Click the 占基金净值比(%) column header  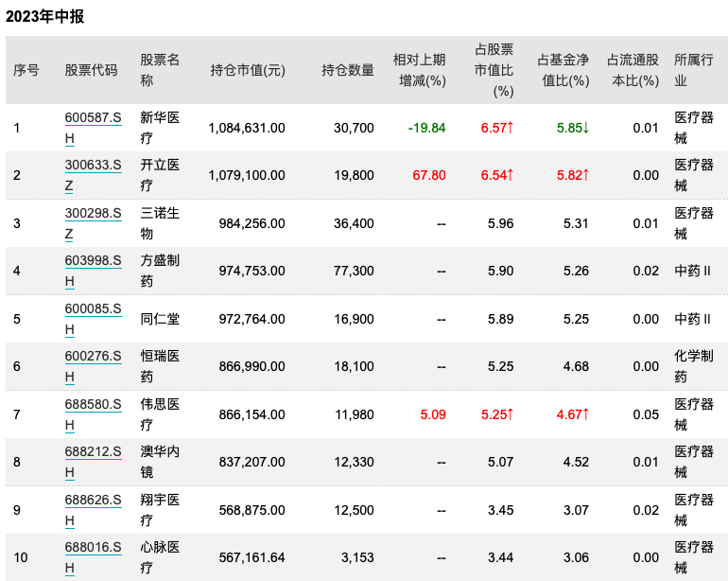click(563, 70)
